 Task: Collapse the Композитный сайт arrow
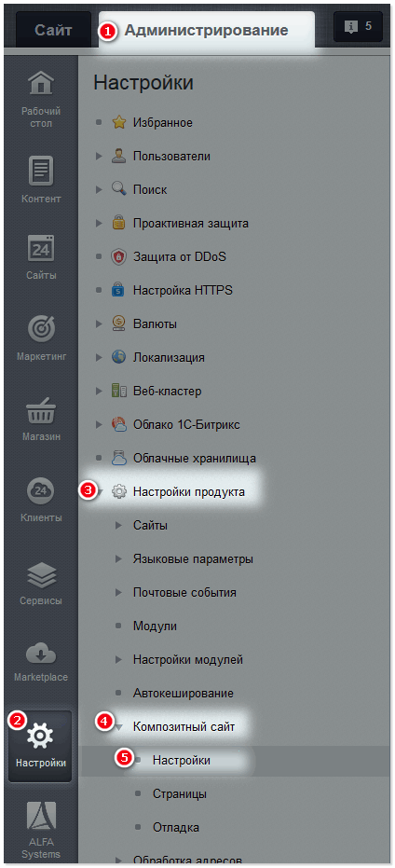pyautogui.click(x=118, y=727)
